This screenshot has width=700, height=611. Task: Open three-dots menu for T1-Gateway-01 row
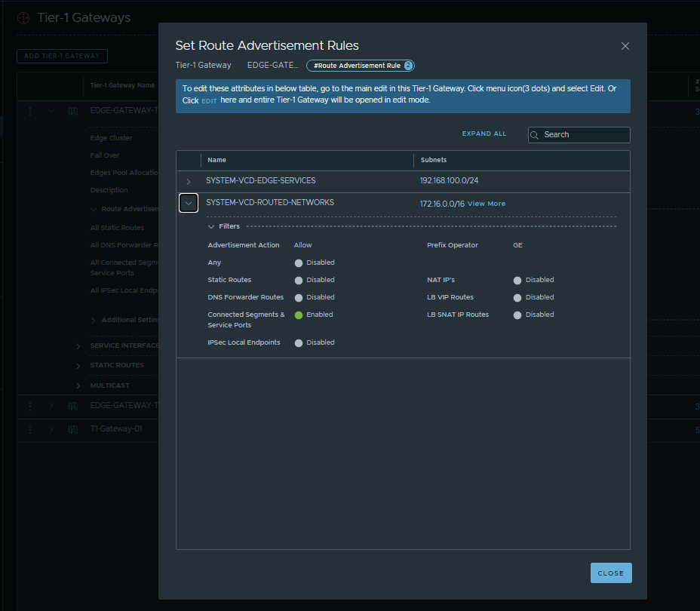(x=30, y=429)
